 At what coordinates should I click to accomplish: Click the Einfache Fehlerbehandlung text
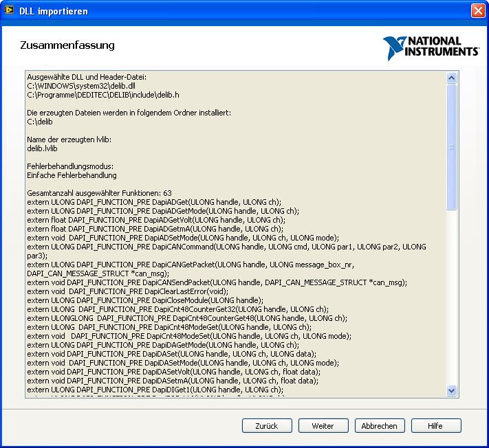pyautogui.click(x=72, y=175)
